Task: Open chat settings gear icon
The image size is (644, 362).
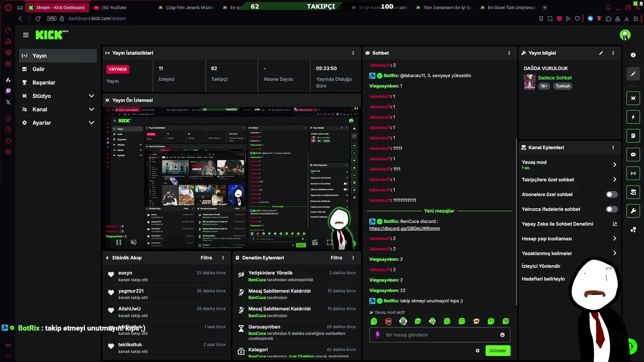Action: click(477, 350)
